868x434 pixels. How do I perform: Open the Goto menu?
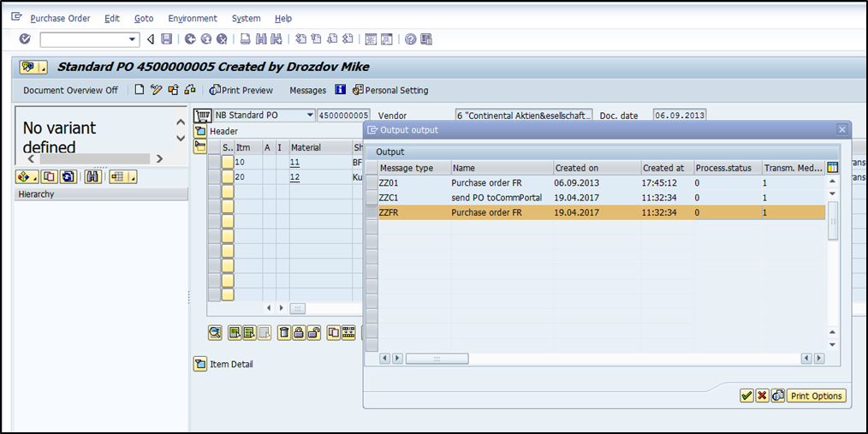click(143, 18)
